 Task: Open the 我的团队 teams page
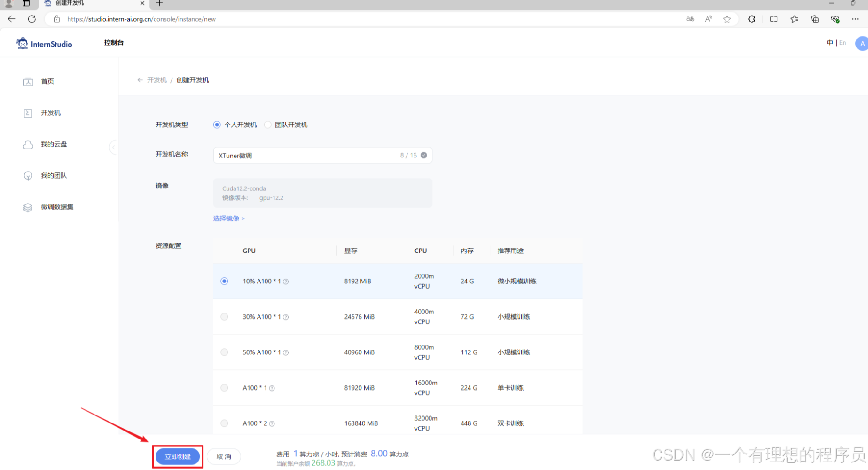tap(53, 175)
